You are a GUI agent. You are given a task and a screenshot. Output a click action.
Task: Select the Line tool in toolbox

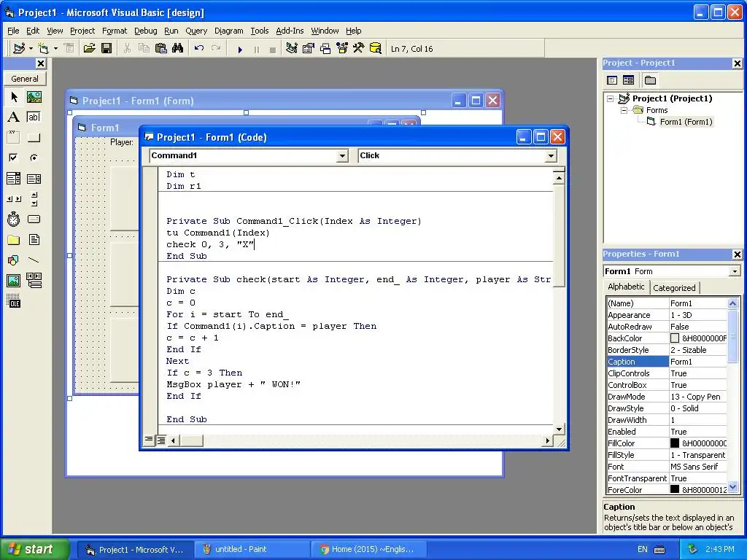point(34,260)
